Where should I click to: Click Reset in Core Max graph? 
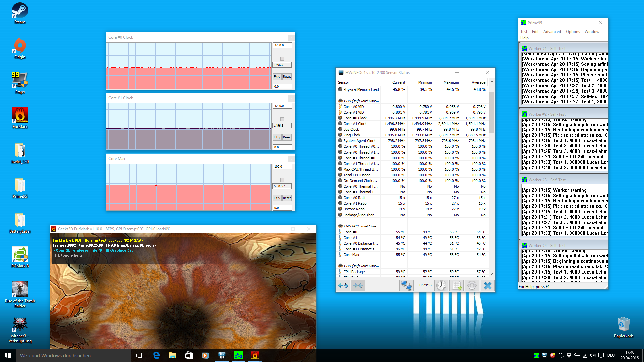click(x=287, y=198)
